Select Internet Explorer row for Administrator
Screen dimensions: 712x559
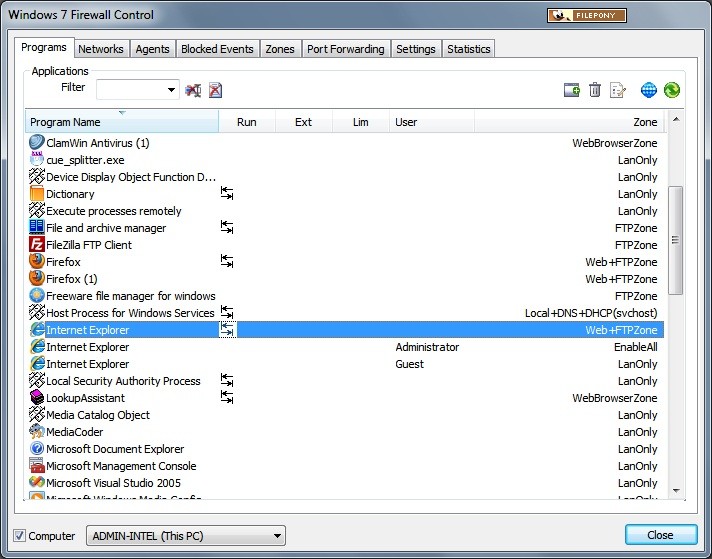[x=345, y=347]
